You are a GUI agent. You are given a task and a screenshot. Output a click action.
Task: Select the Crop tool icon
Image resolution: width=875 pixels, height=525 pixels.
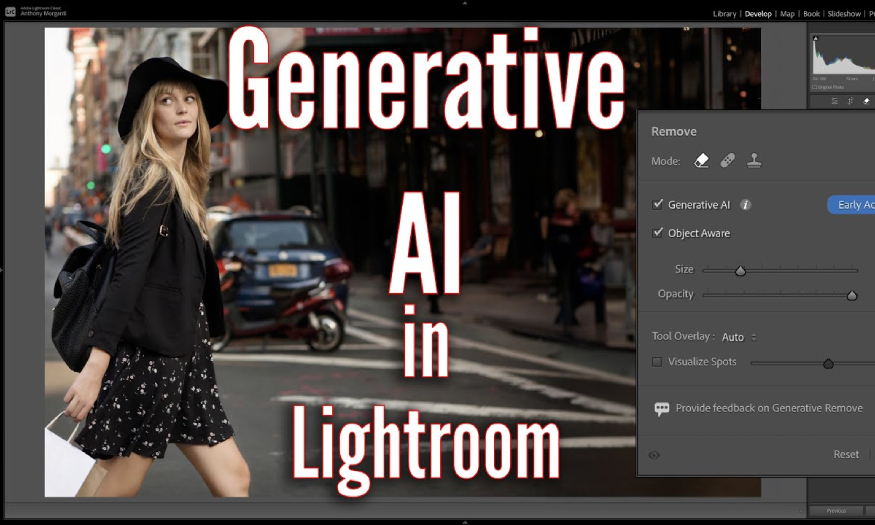850,101
